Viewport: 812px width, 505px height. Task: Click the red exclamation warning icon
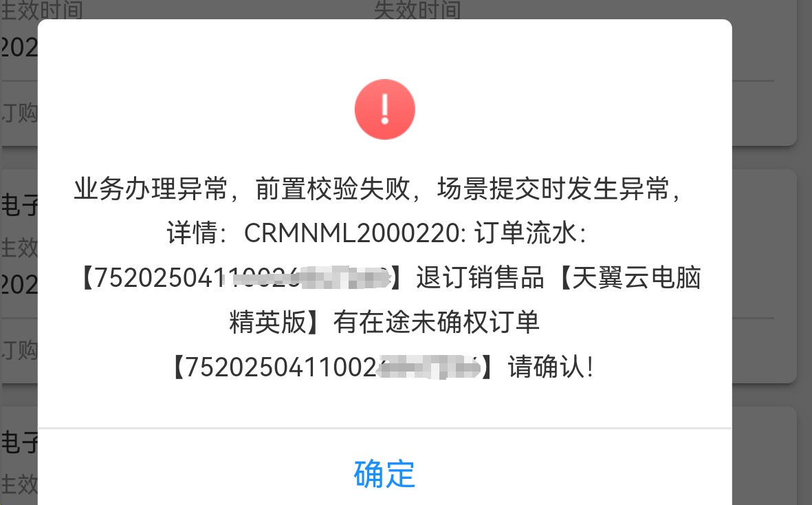pyautogui.click(x=385, y=109)
